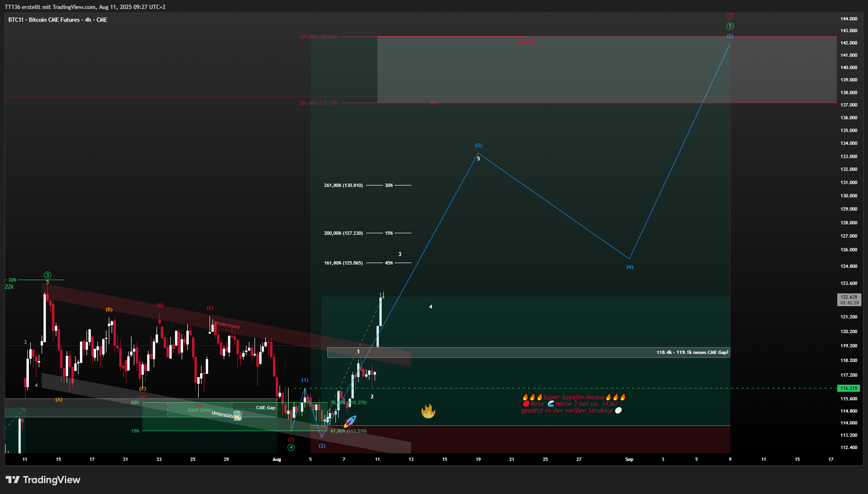
Task: Click the orange (B) wave label
Action: pos(109,309)
